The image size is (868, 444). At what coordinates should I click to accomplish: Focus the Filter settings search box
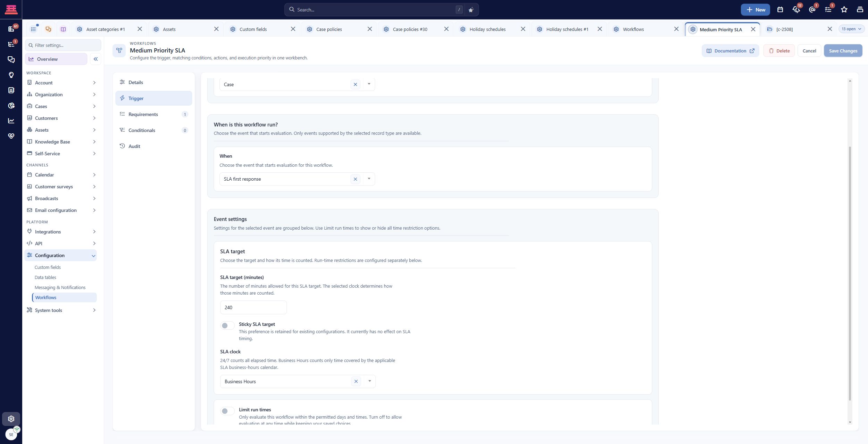click(x=63, y=45)
